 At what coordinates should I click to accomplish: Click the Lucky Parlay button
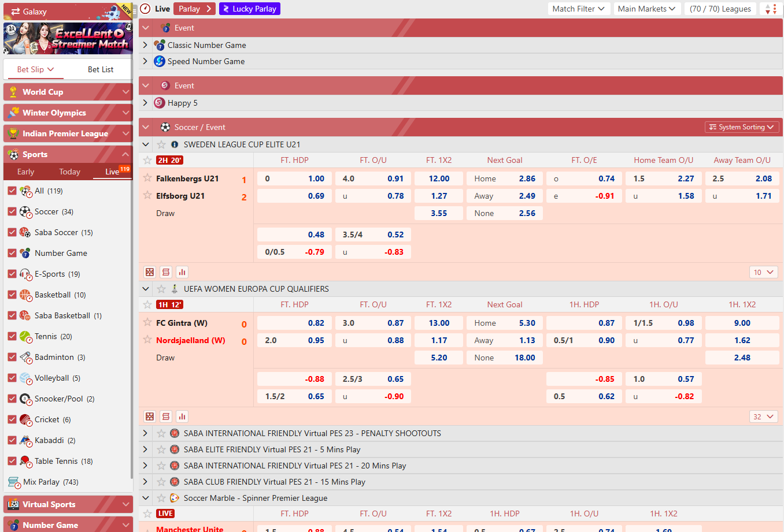(249, 9)
